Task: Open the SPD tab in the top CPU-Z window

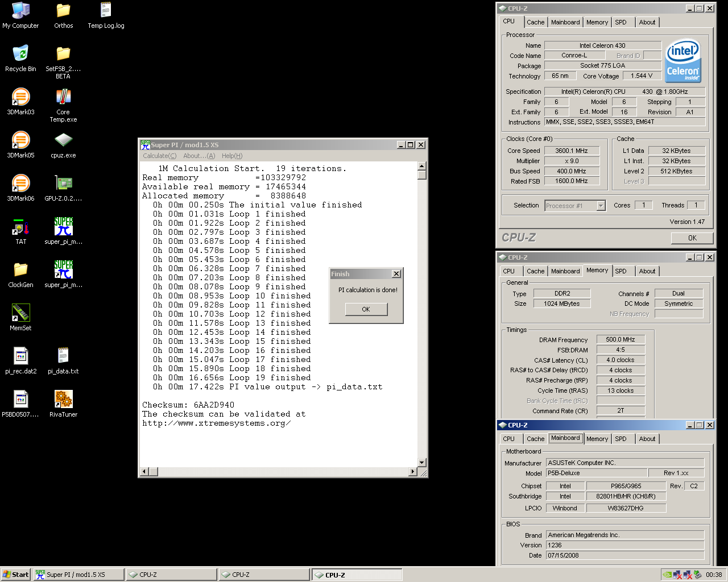Action: [x=621, y=22]
